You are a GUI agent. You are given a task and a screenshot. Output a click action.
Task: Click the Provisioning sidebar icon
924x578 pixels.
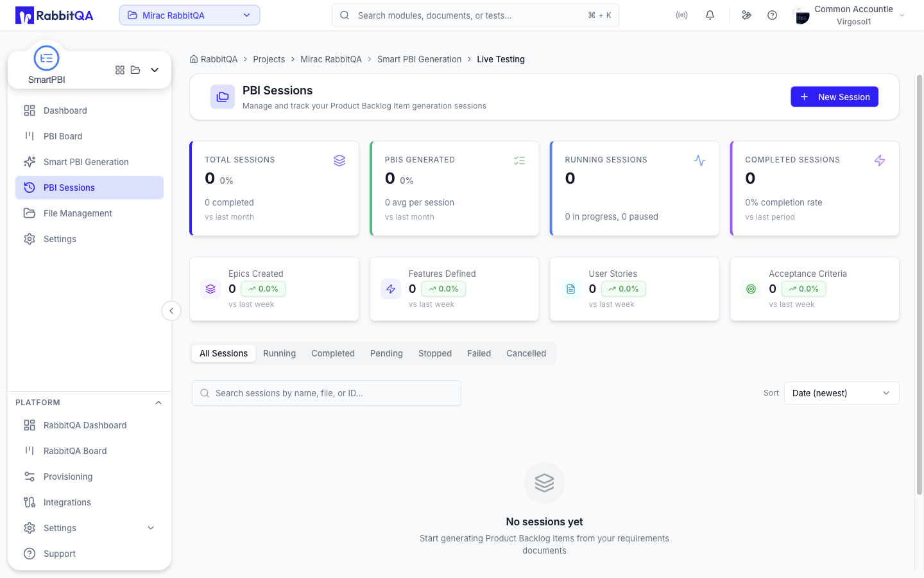point(30,477)
